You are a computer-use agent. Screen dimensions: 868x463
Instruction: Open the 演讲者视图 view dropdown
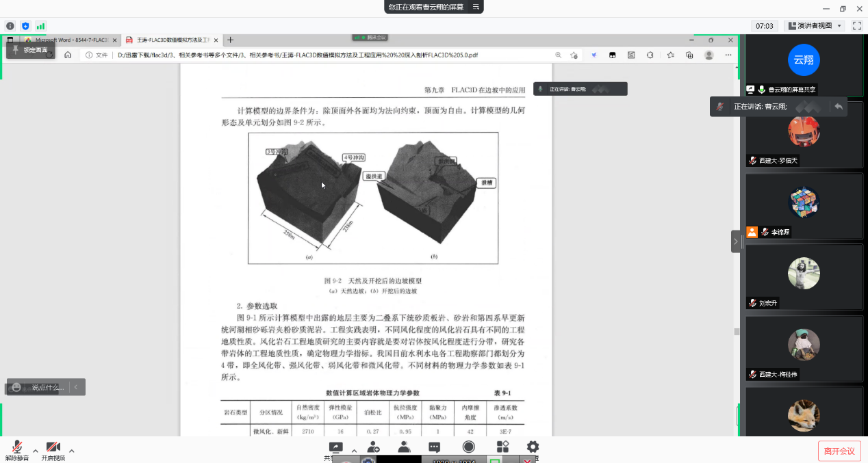[815, 25]
